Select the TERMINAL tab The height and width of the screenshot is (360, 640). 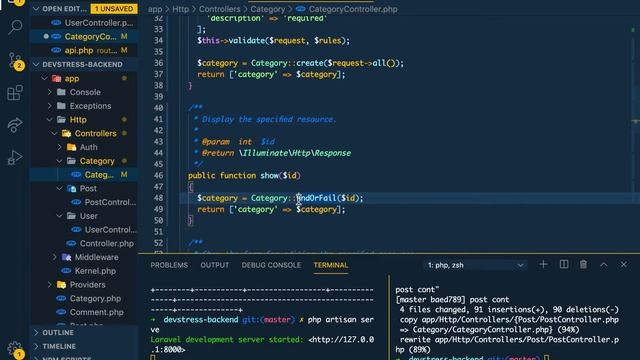(331, 265)
